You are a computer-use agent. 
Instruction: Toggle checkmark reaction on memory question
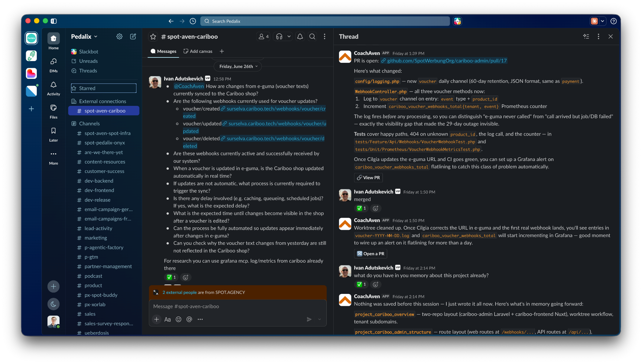coord(361,285)
